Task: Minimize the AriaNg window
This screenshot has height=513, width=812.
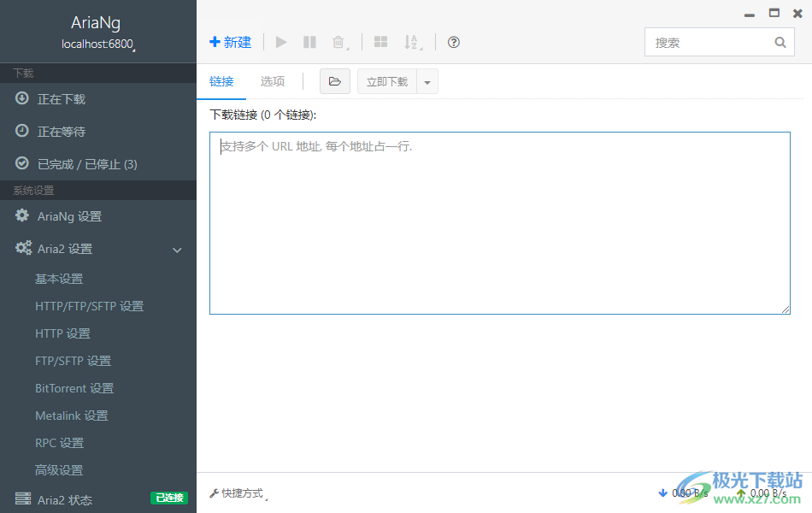Action: [750, 15]
